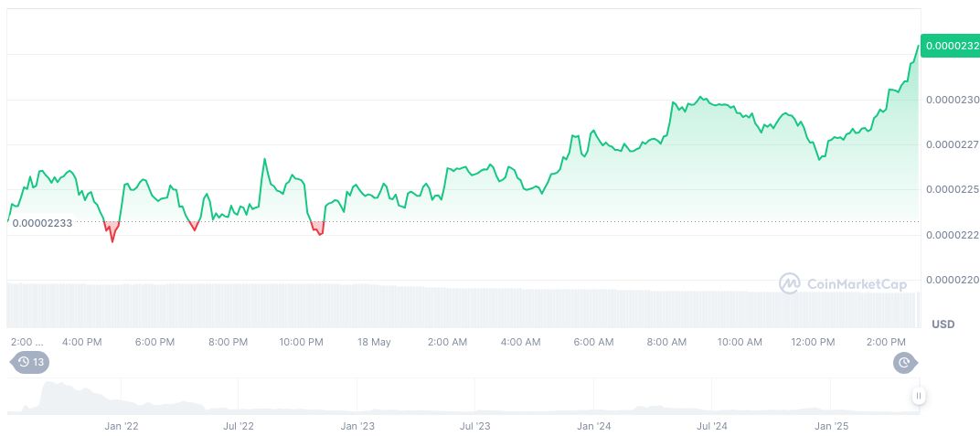Click the CoinMarketCap watermark logo
Image resolution: width=980 pixels, height=436 pixels.
coord(789,283)
